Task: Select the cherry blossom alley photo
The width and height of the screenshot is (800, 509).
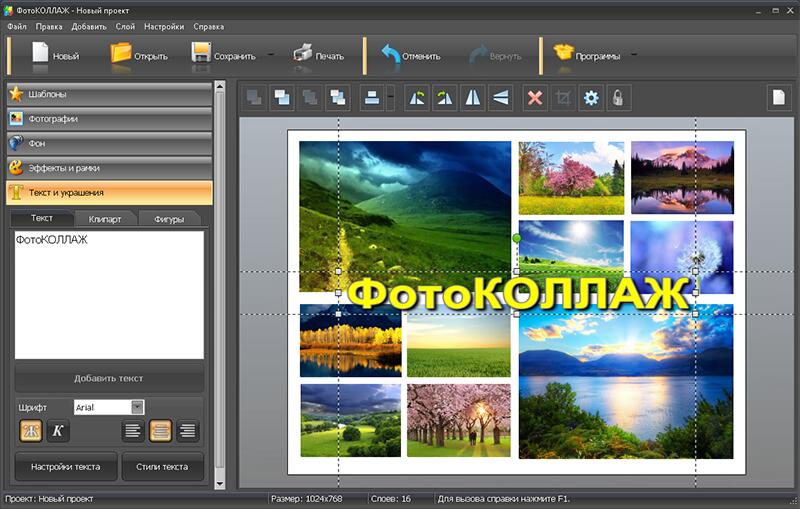Action: [x=458, y=420]
